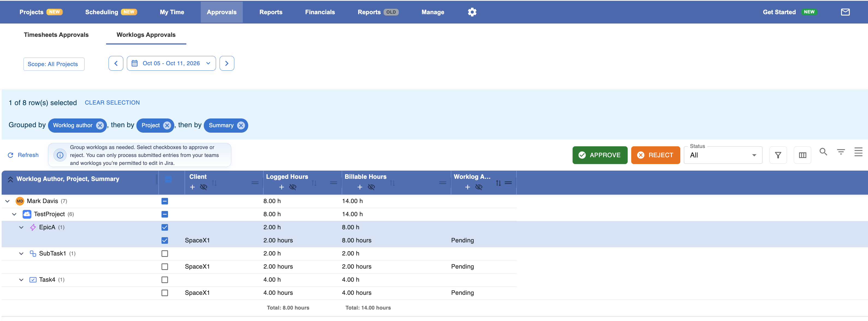The height and width of the screenshot is (321, 868).
Task: Click the green APPROVE button
Action: click(600, 155)
